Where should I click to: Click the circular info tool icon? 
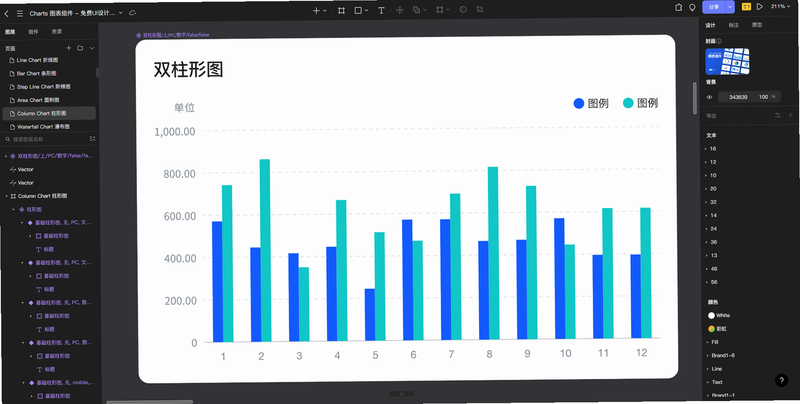[x=463, y=10]
